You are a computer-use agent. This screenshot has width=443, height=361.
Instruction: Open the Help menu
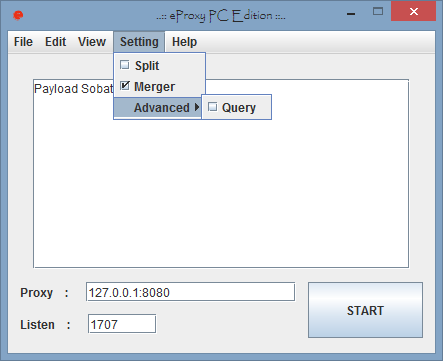(184, 42)
